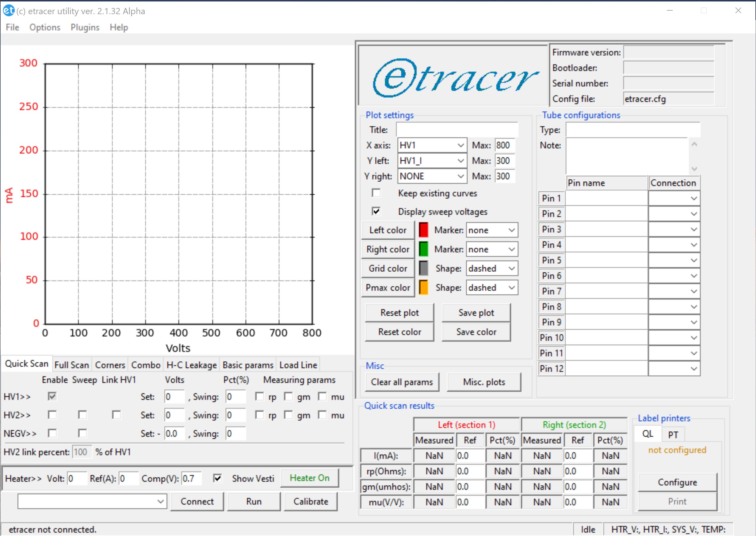The image size is (756, 536).
Task: Click the plot Title input field
Action: click(457, 130)
